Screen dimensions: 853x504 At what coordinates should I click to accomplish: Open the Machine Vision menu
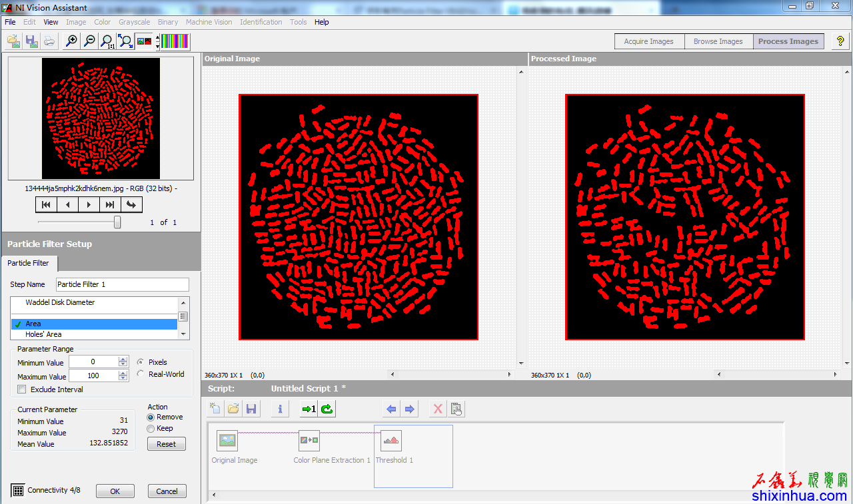click(x=209, y=22)
